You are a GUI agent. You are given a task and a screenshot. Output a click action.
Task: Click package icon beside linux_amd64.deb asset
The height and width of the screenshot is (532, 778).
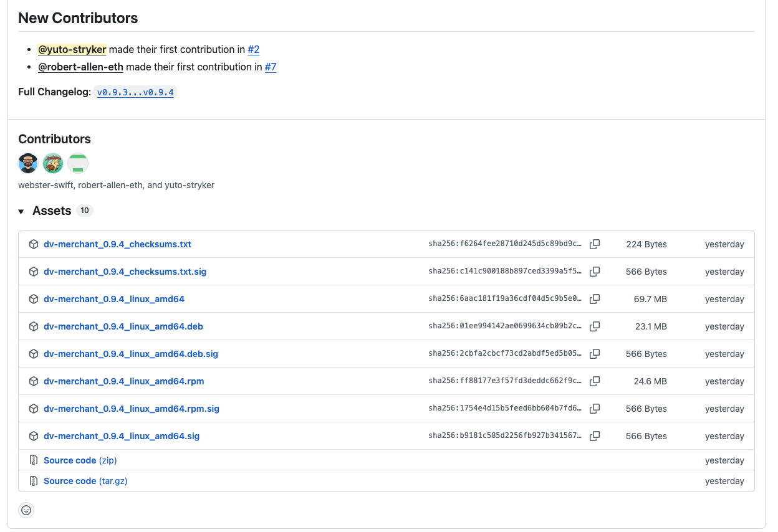34,326
